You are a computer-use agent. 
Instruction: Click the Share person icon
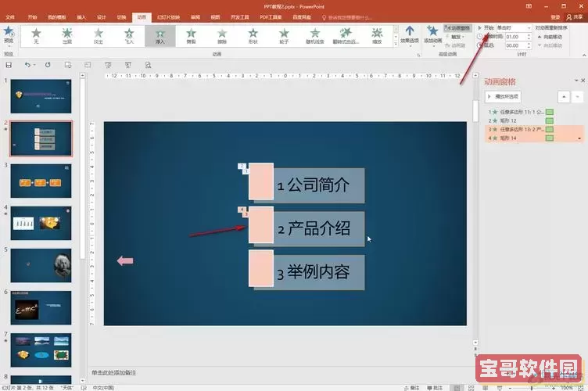pos(569,17)
